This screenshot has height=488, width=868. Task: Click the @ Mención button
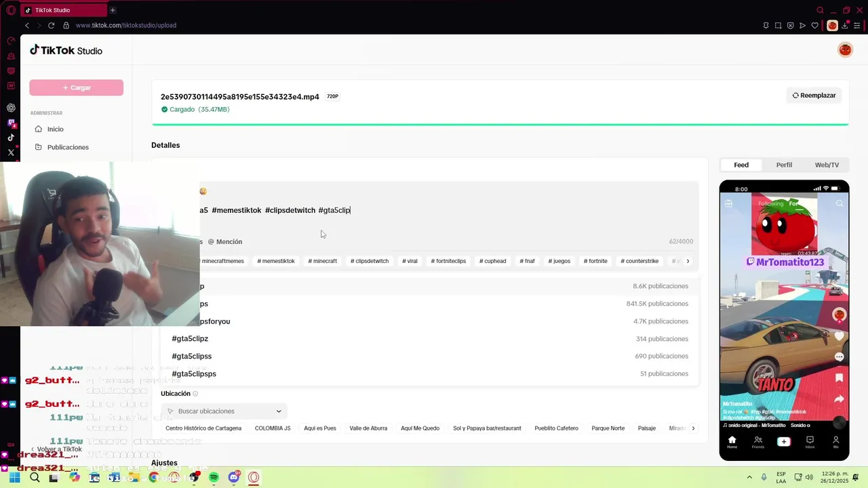point(225,241)
